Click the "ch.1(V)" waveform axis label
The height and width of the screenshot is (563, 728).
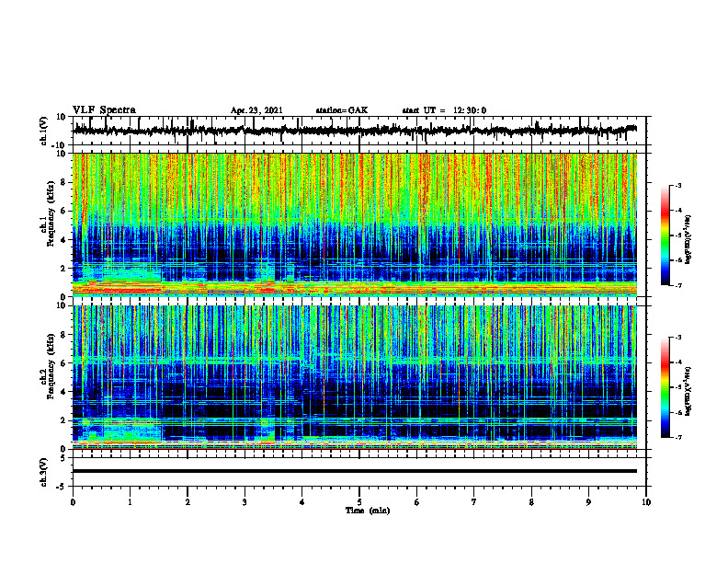click(x=43, y=131)
